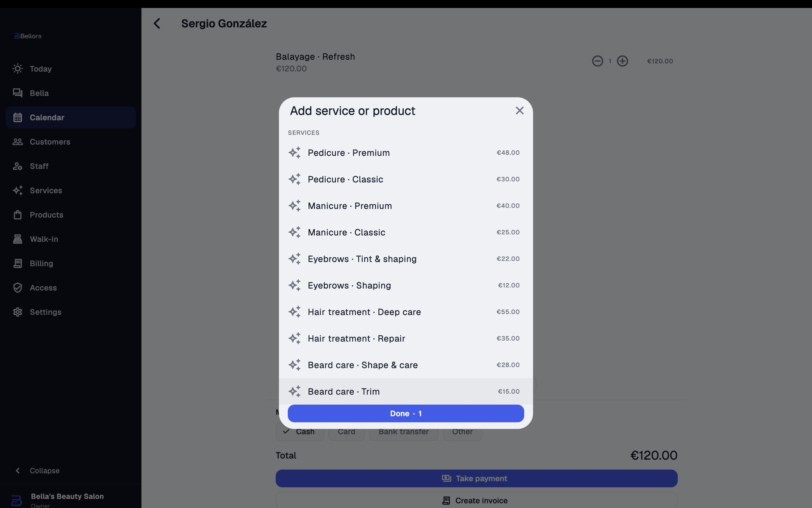Click the Create invoice receipt icon

point(446,501)
